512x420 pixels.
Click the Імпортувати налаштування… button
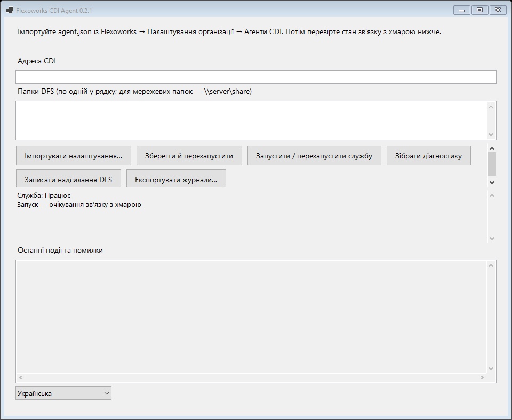pyautogui.click(x=74, y=155)
